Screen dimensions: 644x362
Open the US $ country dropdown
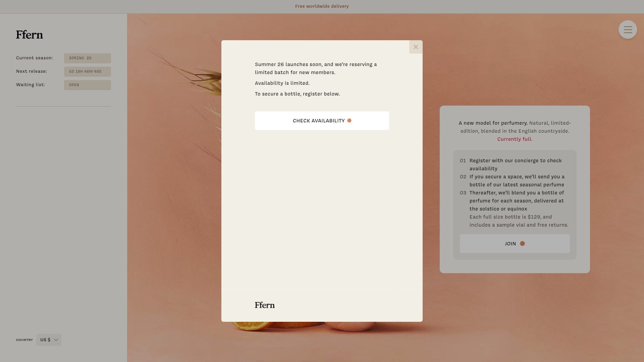[49, 340]
